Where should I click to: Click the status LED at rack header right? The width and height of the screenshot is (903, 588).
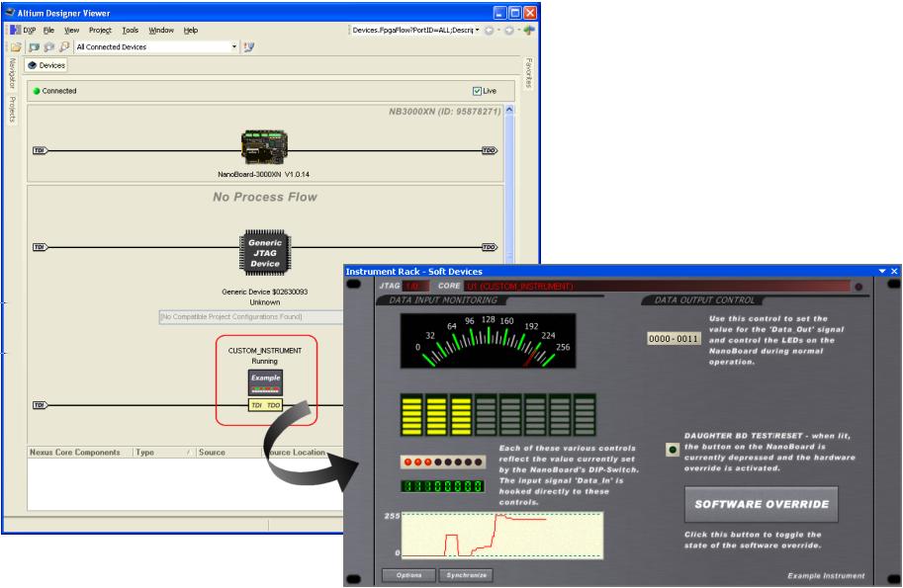tap(858, 287)
